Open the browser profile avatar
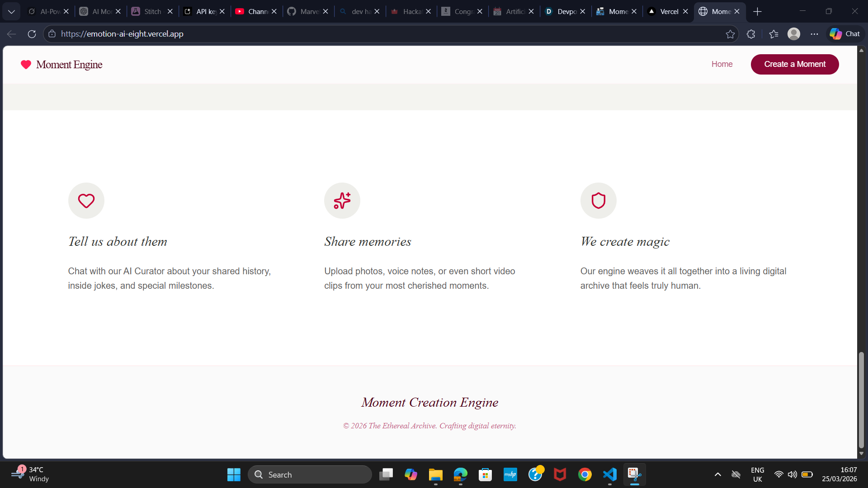This screenshot has height=488, width=868. 794,34
